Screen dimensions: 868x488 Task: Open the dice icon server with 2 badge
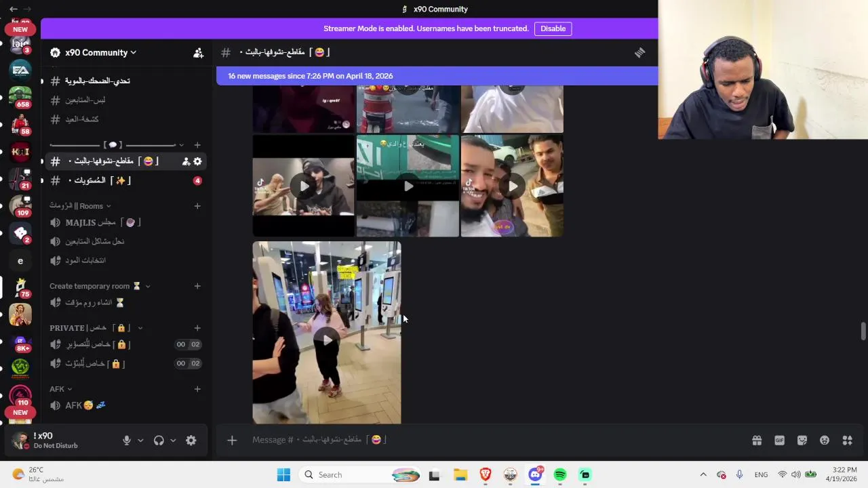point(20,232)
